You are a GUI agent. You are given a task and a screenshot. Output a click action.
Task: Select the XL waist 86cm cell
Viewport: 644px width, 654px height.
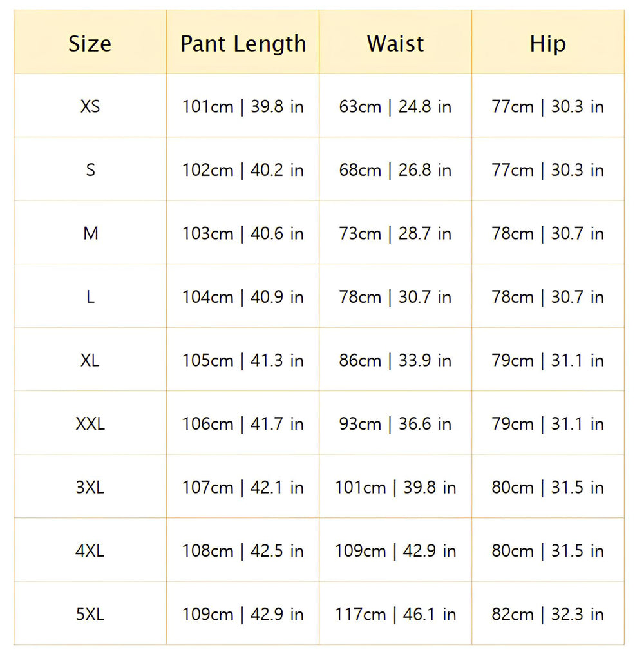(x=395, y=360)
